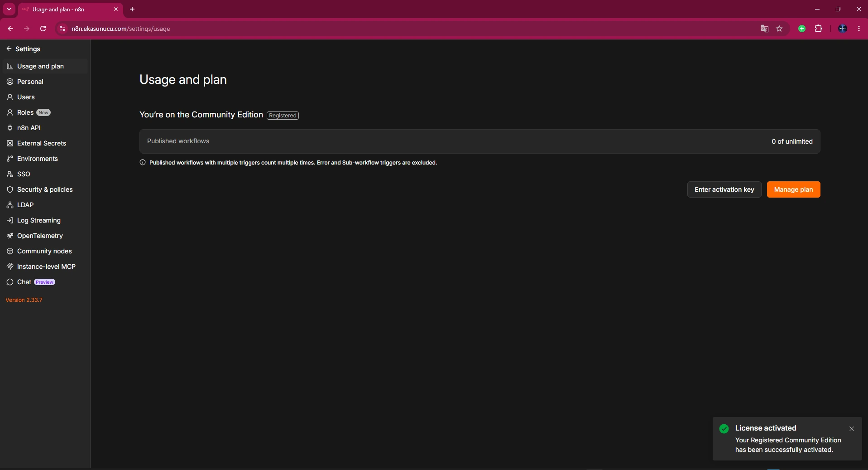Click the Users person icon
Screen dimensions: 868x470
point(10,97)
